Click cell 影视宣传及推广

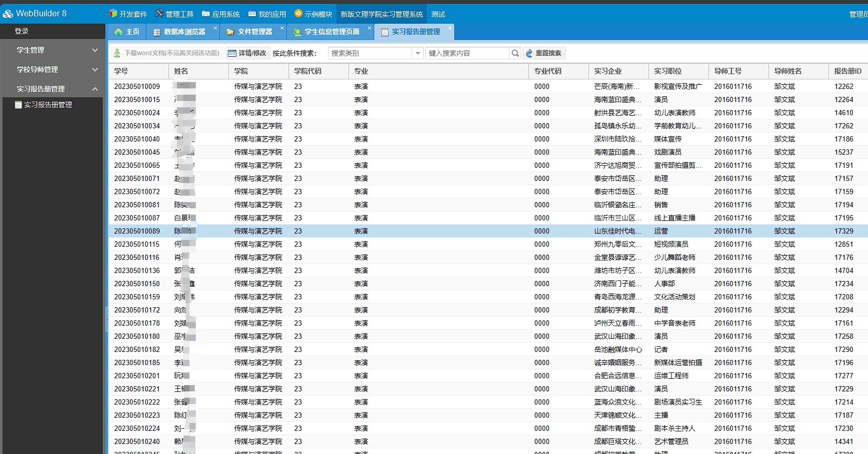(678, 86)
